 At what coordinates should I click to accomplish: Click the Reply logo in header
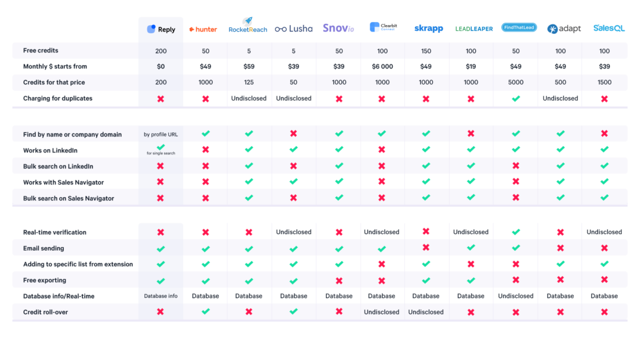pyautogui.click(x=161, y=29)
